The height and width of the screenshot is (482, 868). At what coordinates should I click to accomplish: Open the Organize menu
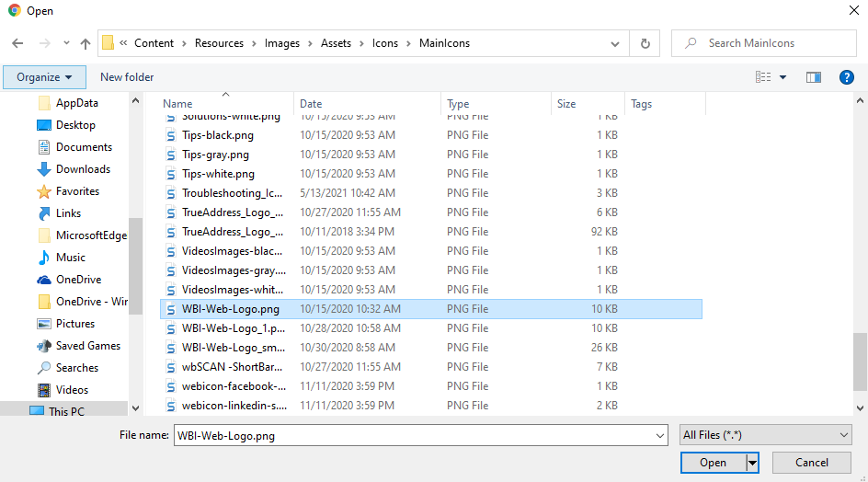44,77
